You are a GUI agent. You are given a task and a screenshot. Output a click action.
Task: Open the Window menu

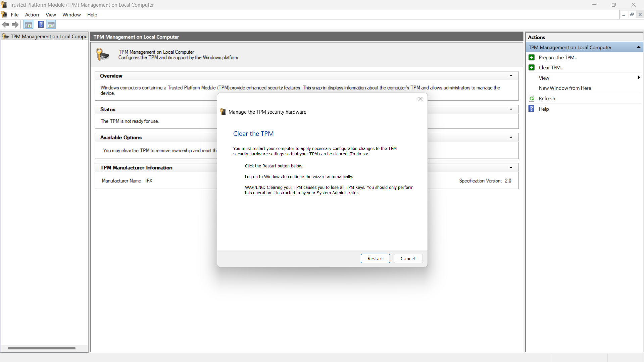point(71,14)
